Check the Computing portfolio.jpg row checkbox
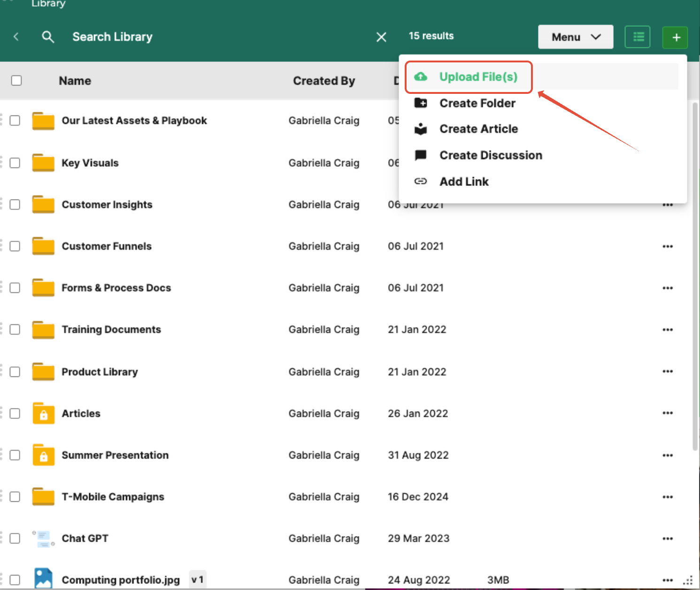 [15, 580]
